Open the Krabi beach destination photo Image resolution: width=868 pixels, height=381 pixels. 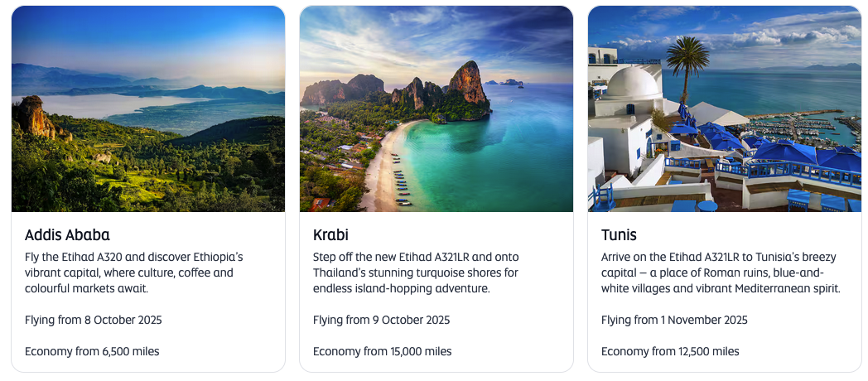[436, 109]
